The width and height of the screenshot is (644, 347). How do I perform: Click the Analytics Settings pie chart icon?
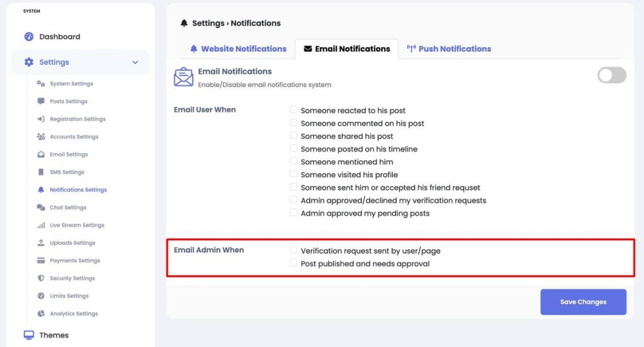[41, 313]
